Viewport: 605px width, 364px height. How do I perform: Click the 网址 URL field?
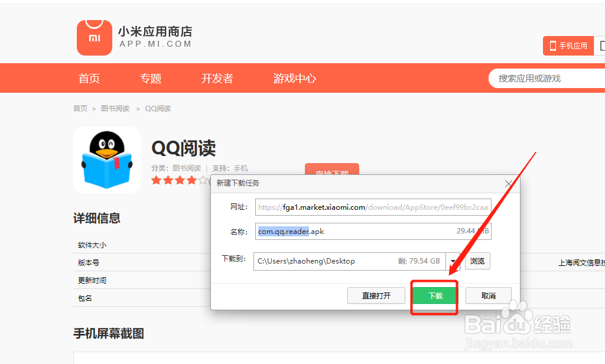point(373,207)
